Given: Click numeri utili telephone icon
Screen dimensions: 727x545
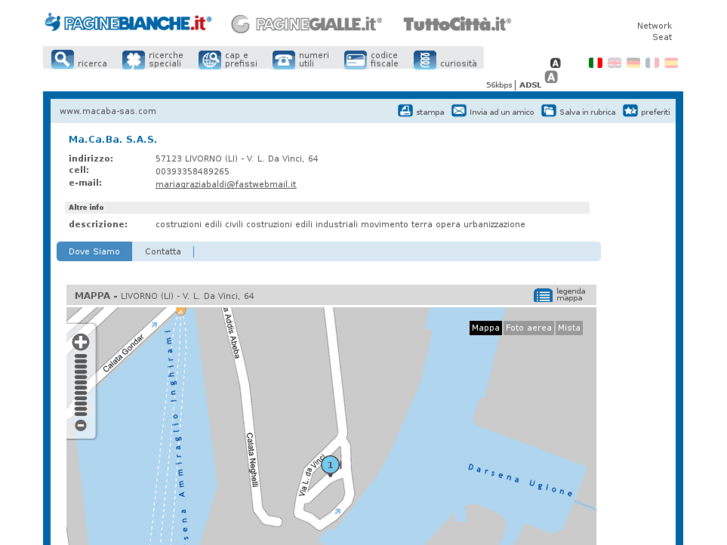Looking at the screenshot, I should (x=283, y=60).
